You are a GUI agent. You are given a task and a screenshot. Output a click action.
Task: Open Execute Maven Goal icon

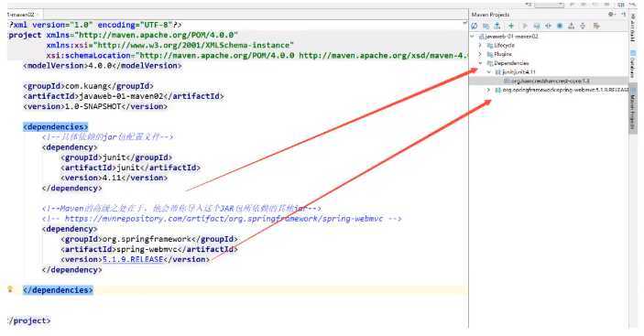[537, 26]
